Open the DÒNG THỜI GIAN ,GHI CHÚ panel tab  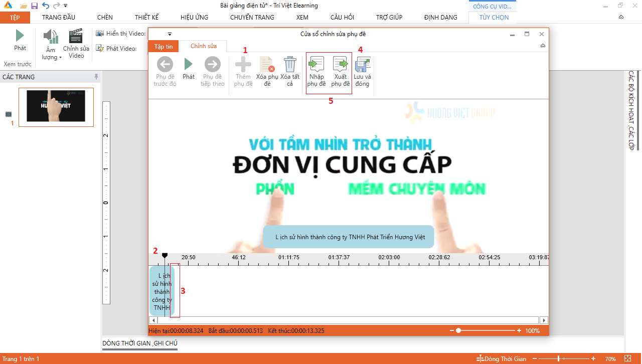[140, 343]
